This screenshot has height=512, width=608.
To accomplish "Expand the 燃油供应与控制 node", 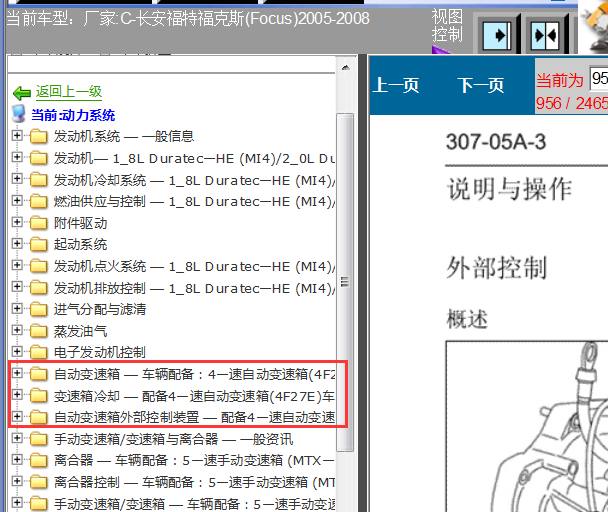I will pos(17,200).
